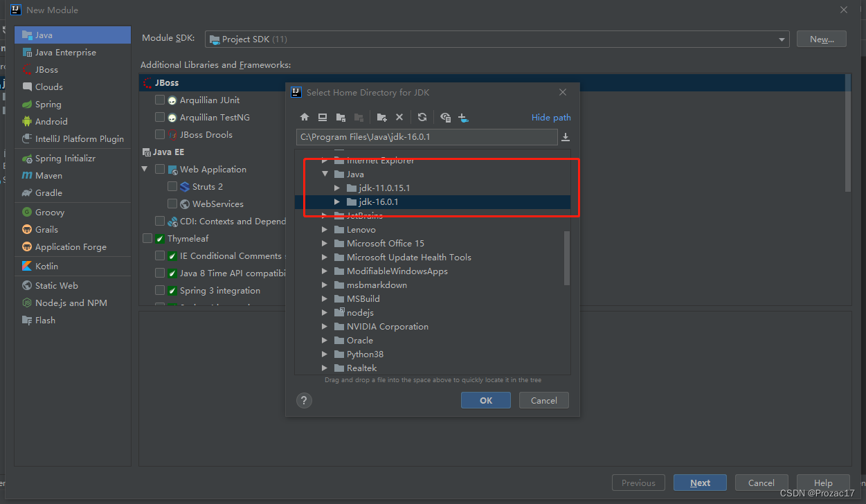Viewport: 866px width, 504px height.
Task: Choose Flash module type
Action: point(73,320)
